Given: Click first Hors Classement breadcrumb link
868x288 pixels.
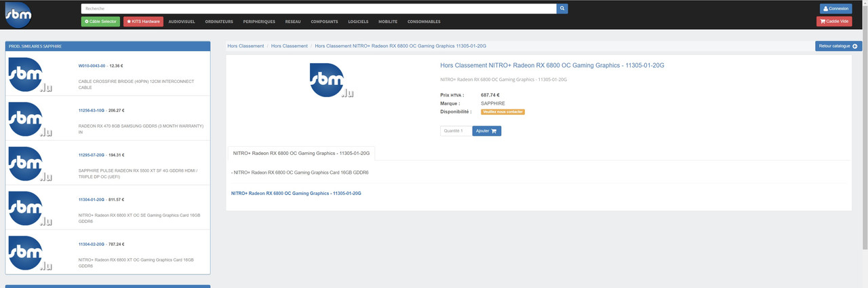Looking at the screenshot, I should click(x=245, y=46).
